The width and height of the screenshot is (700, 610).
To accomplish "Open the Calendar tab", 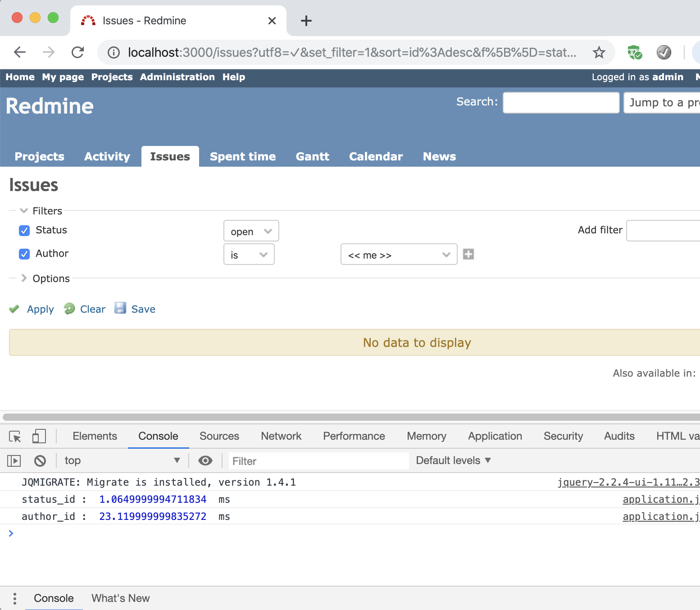I will pos(376,156).
